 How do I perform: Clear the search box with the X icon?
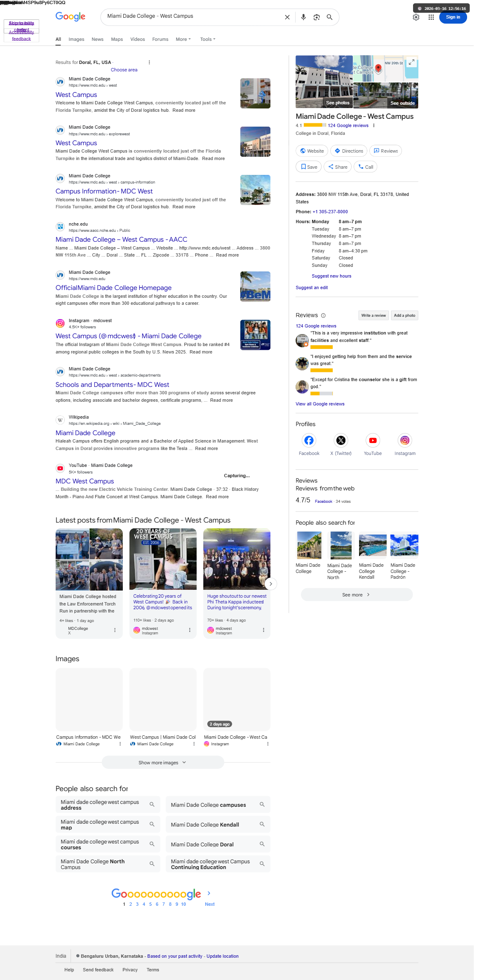coord(287,17)
